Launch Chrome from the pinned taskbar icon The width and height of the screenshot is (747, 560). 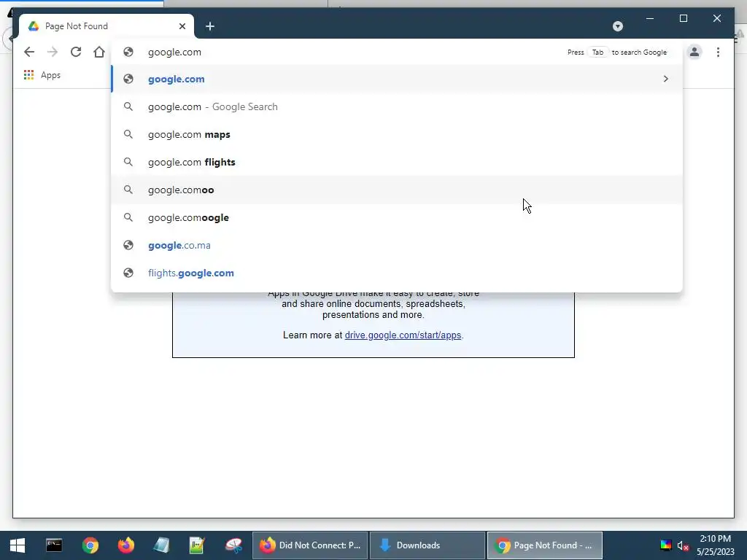[90, 545]
